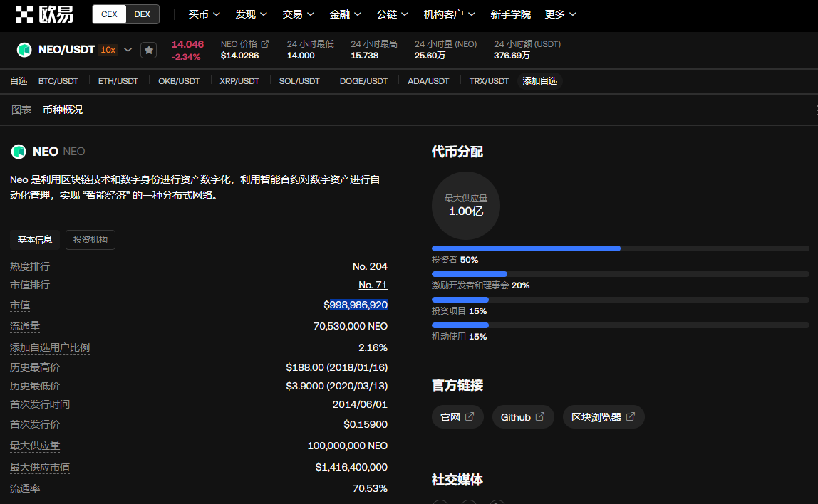Go to the OKB/USDT pair

coord(179,81)
